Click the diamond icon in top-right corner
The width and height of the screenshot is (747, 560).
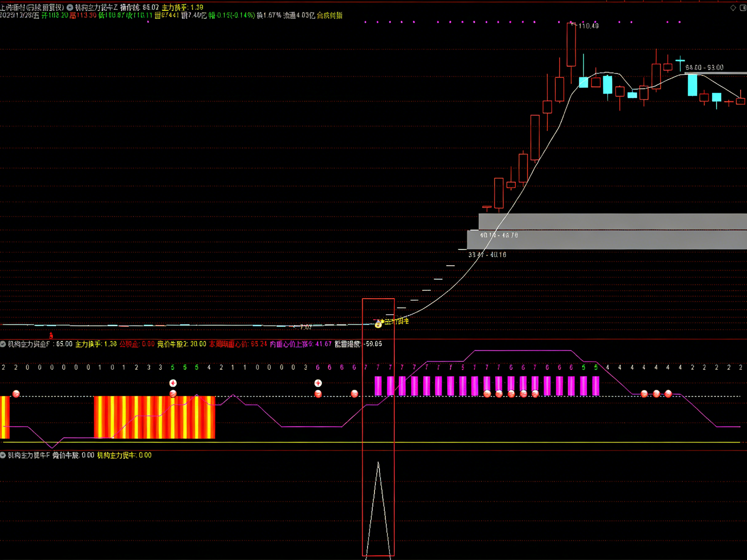(x=733, y=7)
